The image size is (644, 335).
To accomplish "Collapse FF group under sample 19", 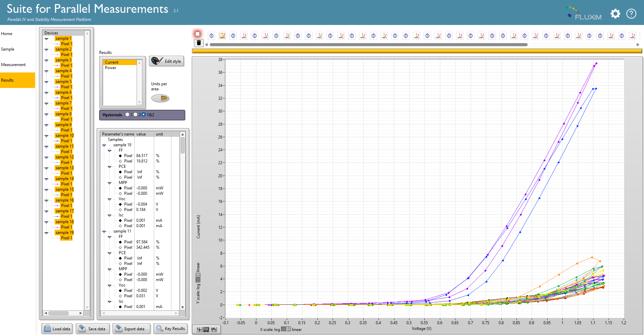I will 110,151.
